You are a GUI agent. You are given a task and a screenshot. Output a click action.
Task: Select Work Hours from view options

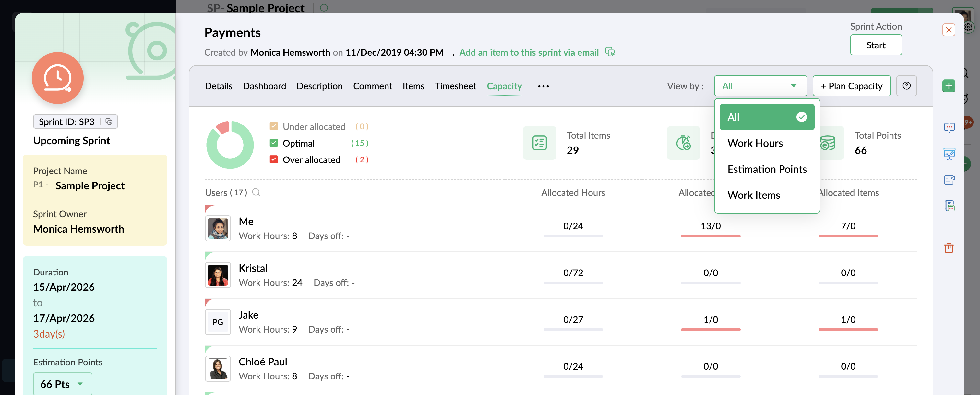tap(755, 143)
